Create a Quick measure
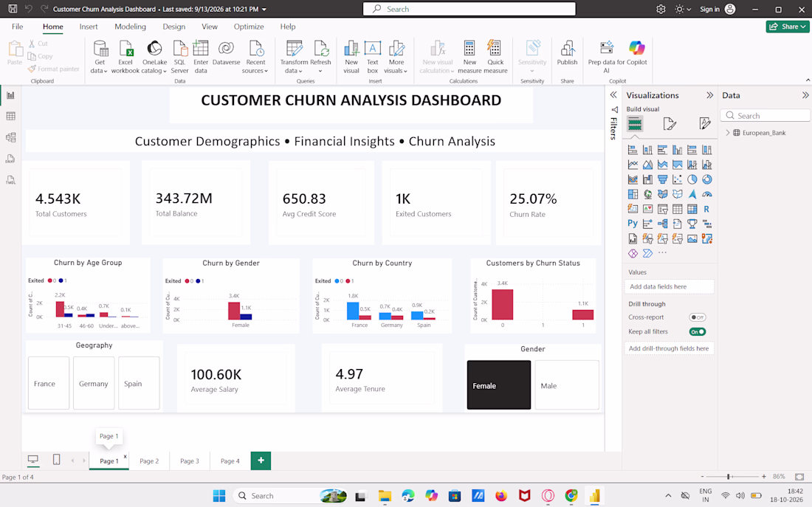This screenshot has width=812, height=507. [495, 57]
